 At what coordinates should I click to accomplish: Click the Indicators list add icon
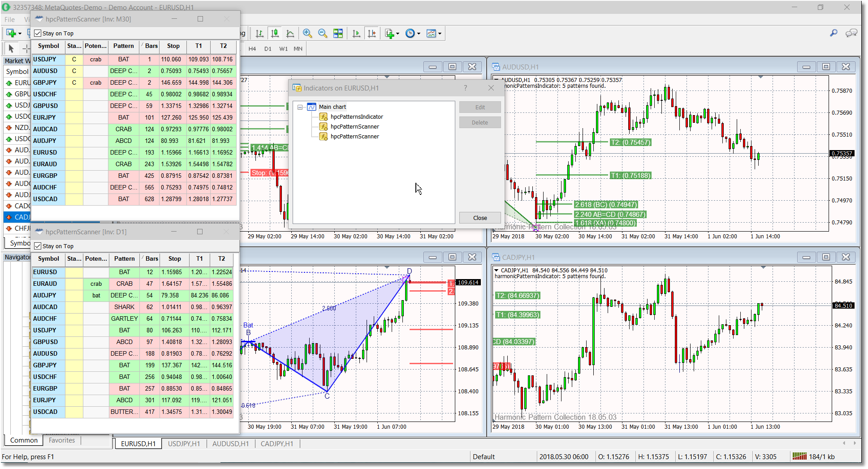click(x=389, y=33)
